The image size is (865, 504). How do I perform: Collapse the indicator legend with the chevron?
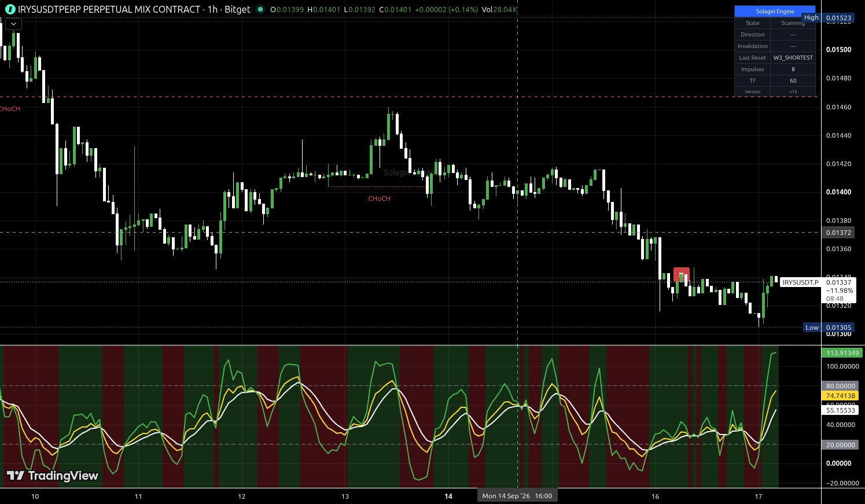pyautogui.click(x=13, y=24)
